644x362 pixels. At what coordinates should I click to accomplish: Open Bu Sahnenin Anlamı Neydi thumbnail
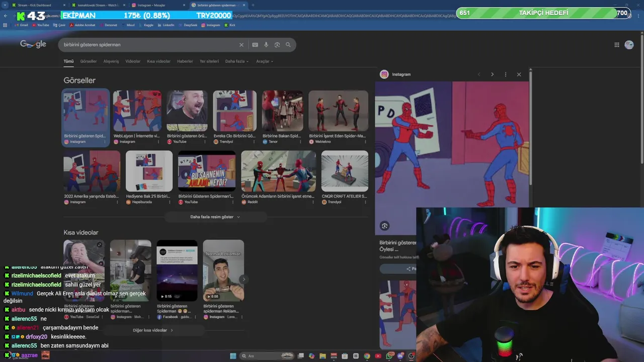coord(207,171)
